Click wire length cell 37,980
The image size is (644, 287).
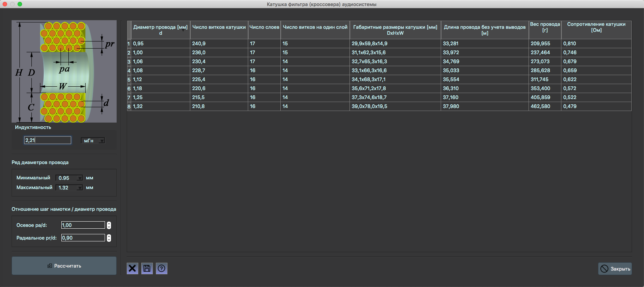pyautogui.click(x=485, y=107)
